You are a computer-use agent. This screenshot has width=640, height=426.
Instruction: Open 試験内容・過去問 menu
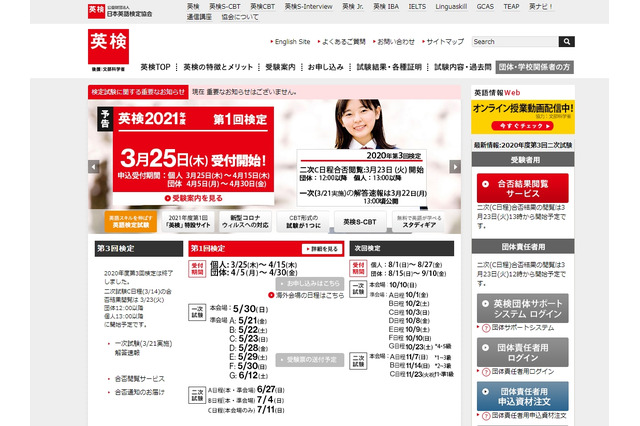pyautogui.click(x=462, y=67)
